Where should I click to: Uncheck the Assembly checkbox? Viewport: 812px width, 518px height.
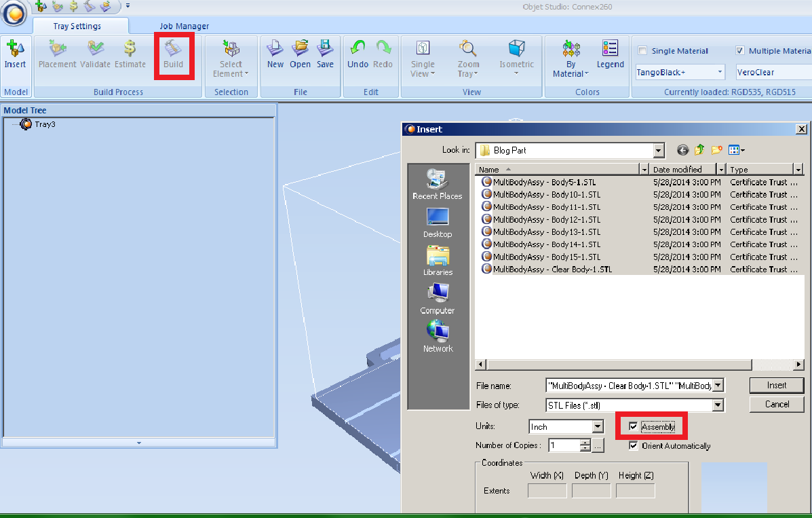click(634, 427)
